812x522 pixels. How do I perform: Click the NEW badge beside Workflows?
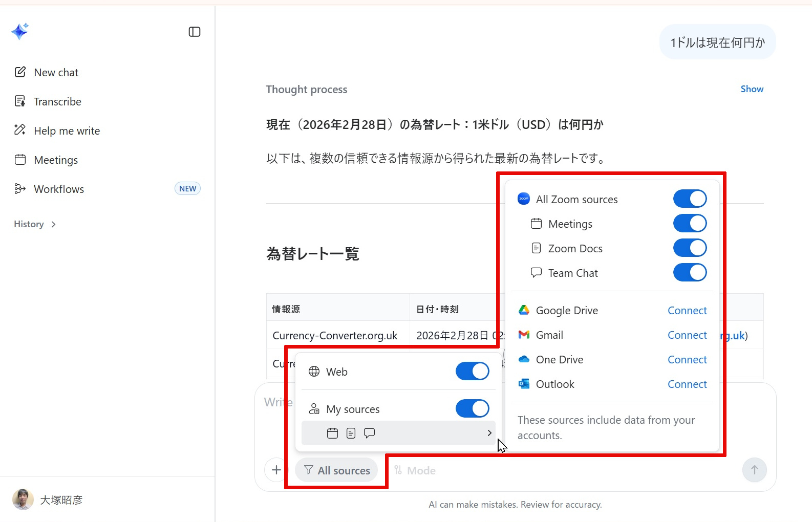click(187, 188)
